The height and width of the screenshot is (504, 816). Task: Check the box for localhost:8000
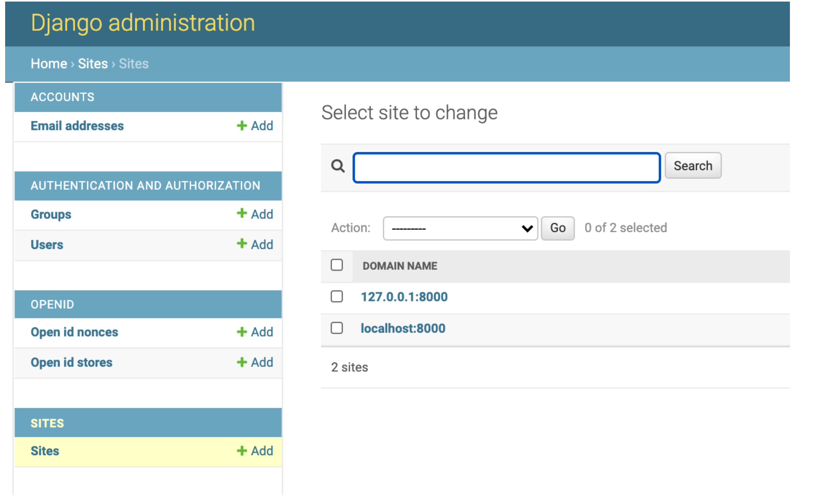(337, 328)
